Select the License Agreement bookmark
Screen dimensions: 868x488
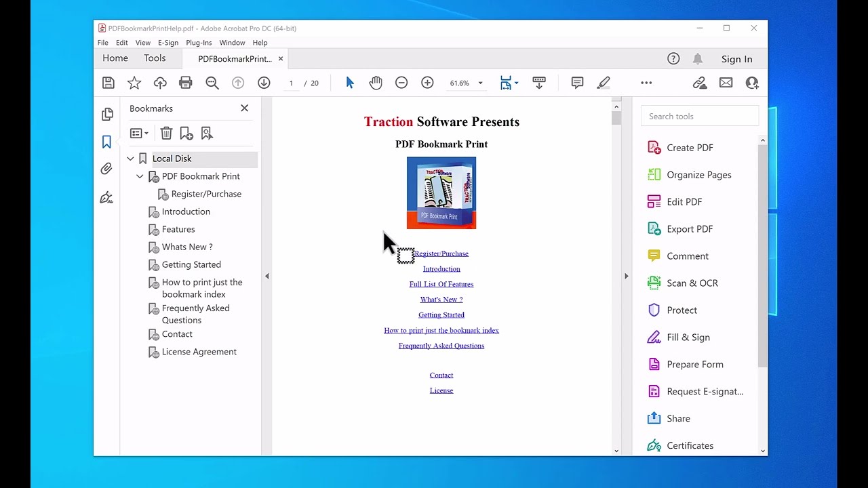[x=199, y=352]
